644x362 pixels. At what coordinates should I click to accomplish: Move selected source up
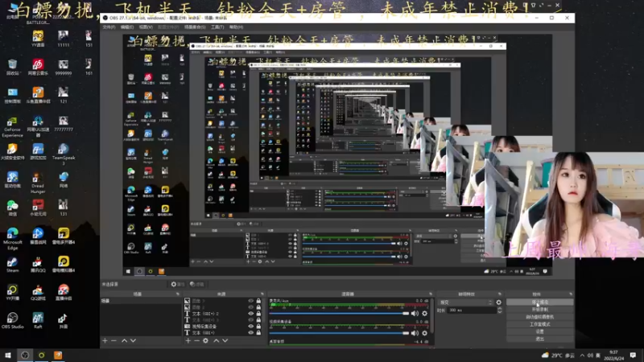point(217,340)
